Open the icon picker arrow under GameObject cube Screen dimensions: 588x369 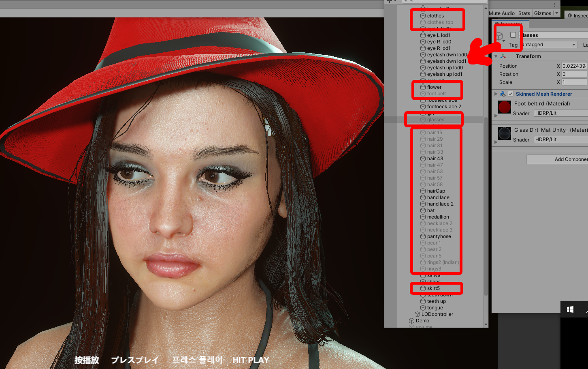[x=504, y=41]
